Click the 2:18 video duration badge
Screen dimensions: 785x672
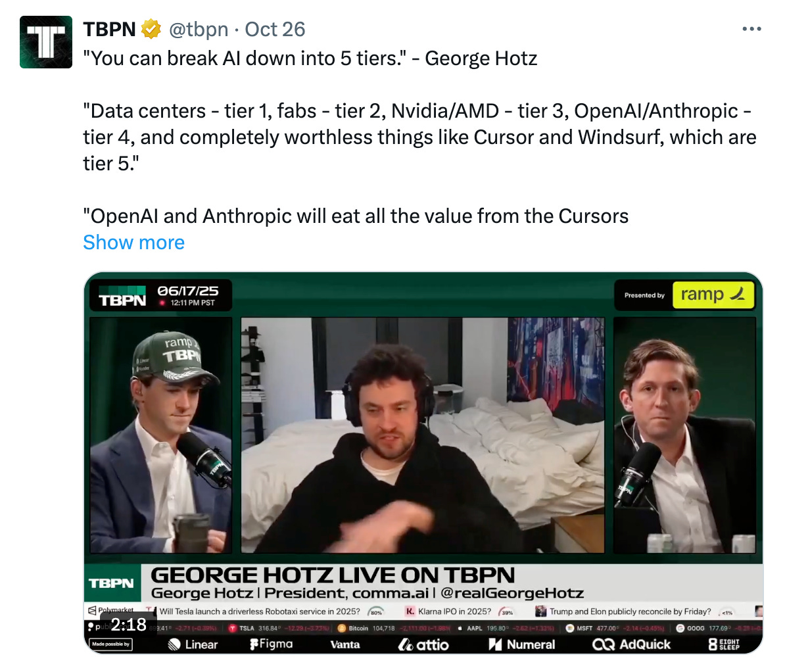tap(129, 625)
